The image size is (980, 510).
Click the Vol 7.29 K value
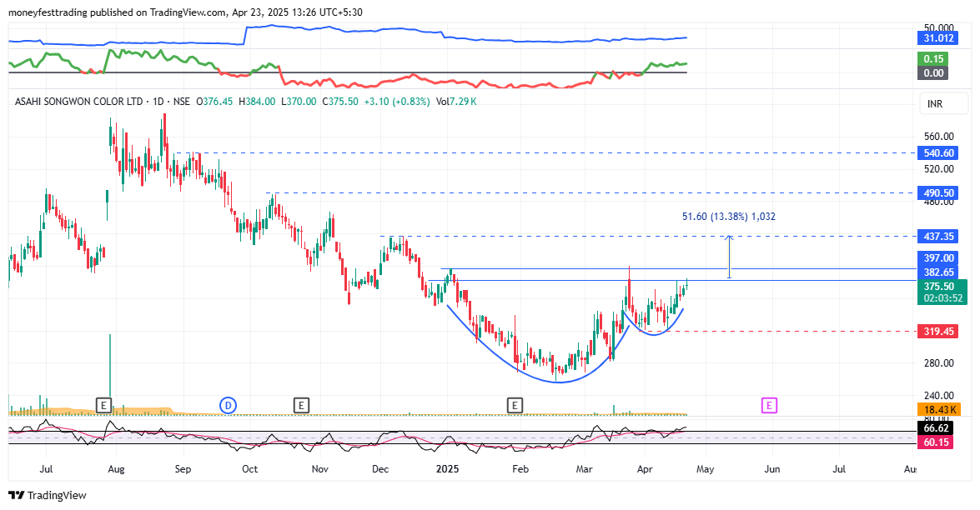456,101
